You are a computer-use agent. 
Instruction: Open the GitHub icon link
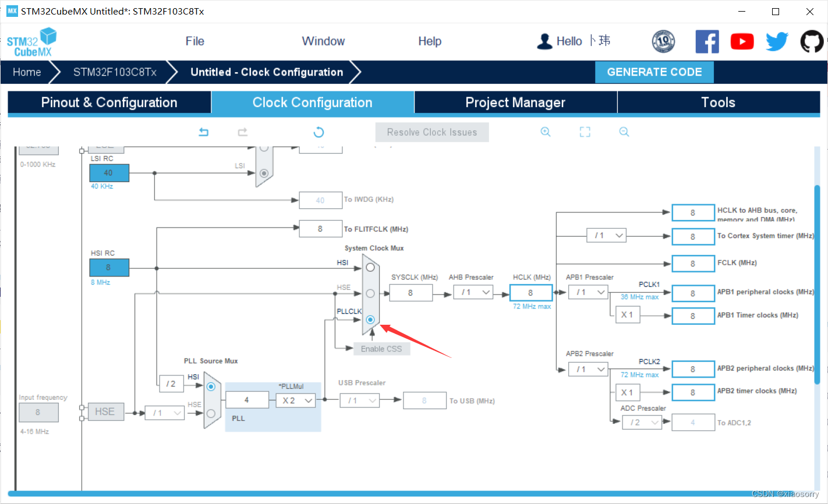point(812,42)
